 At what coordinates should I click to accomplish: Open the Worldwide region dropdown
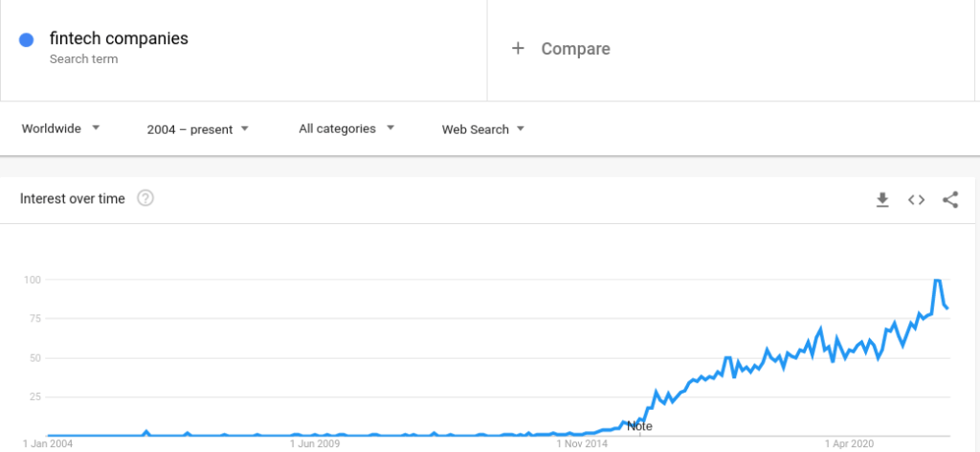point(60,128)
